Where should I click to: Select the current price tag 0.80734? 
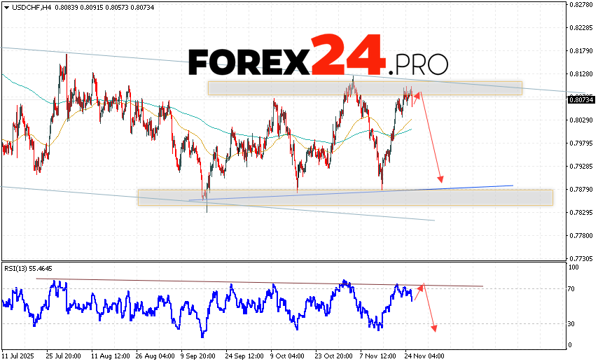[x=580, y=99]
